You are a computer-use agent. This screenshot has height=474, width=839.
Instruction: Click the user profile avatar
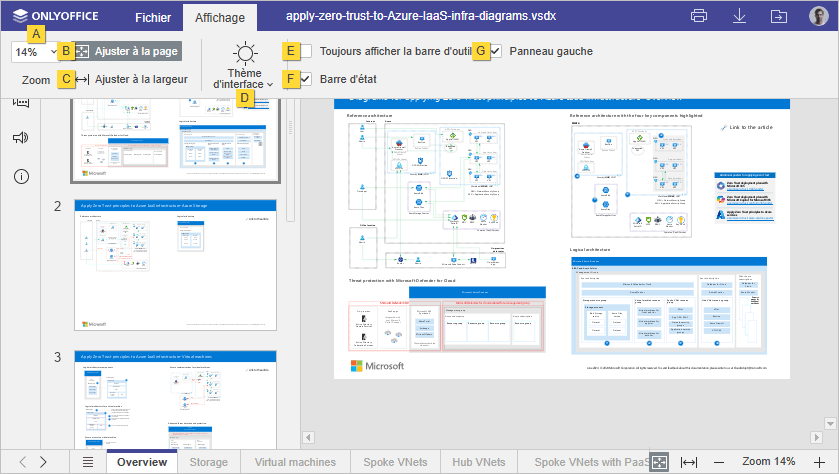pyautogui.click(x=819, y=16)
